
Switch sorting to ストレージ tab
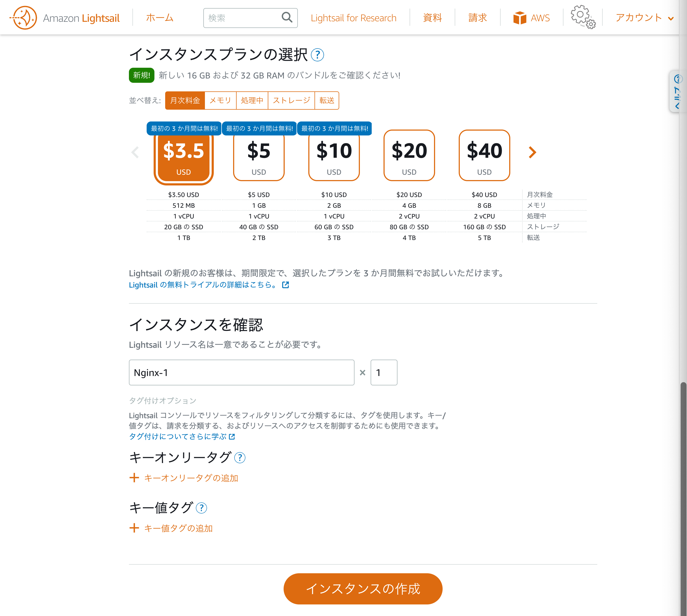(291, 100)
